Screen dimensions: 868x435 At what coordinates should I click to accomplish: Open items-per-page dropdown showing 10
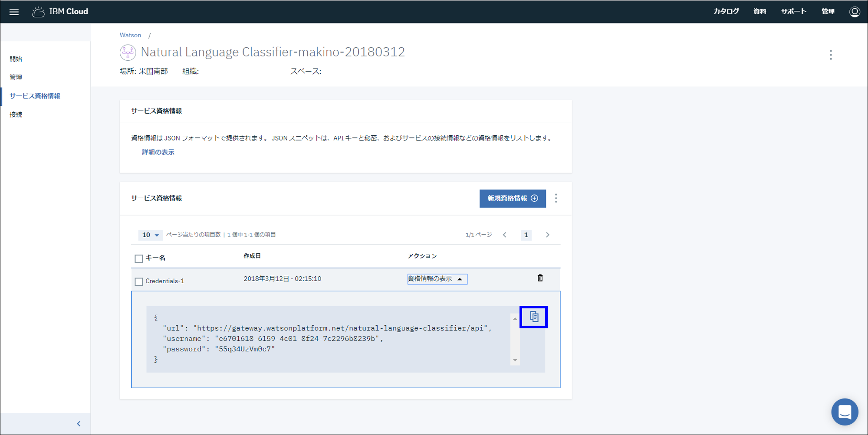pyautogui.click(x=150, y=235)
